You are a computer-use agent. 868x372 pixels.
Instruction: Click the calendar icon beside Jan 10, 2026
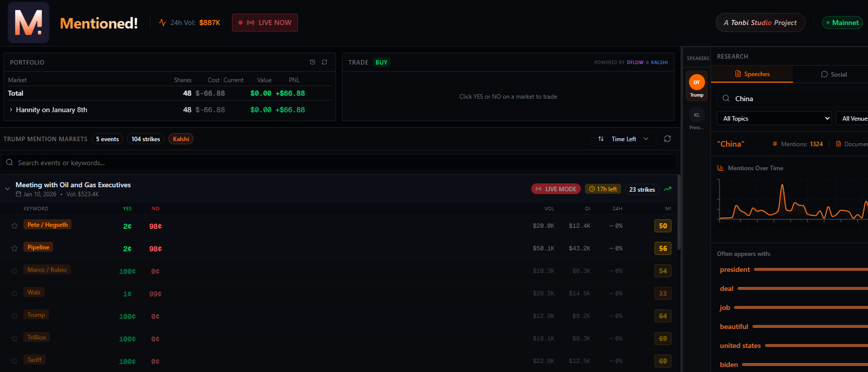point(18,194)
